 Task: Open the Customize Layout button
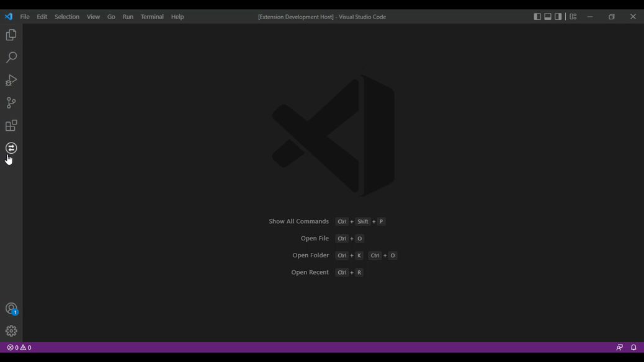[573, 16]
